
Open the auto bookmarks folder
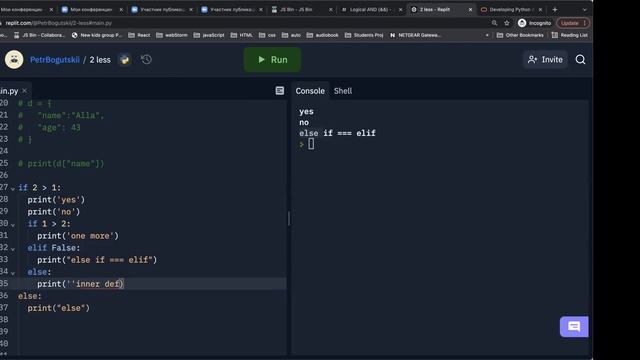291,35
